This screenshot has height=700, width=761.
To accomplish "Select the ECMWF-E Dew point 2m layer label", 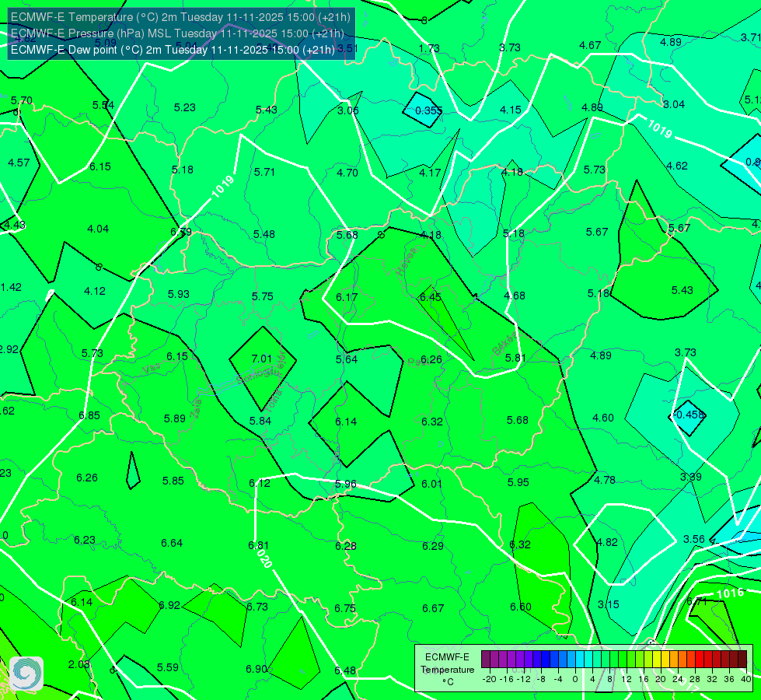I will 173,50.
